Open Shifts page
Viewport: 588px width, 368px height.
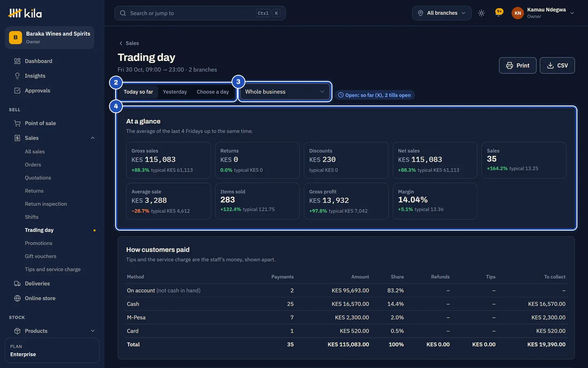(31, 217)
